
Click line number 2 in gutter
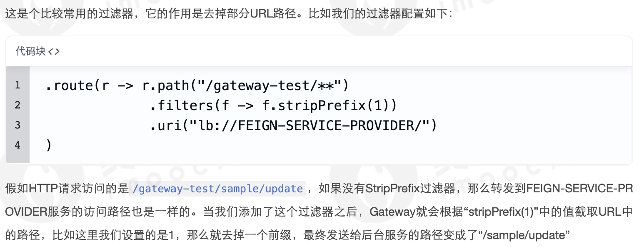click(17, 105)
